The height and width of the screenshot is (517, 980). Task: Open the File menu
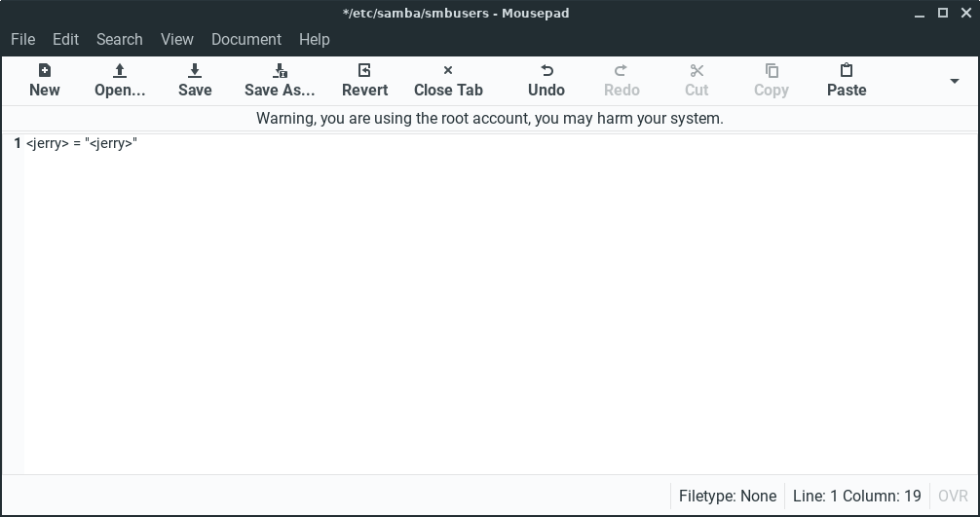click(22, 39)
